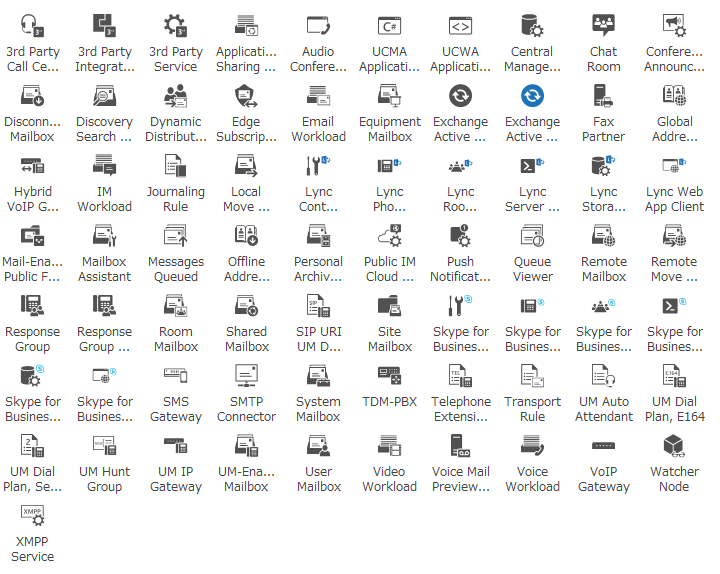Choose the Fax Partner icon
Viewport: 720px width, 574px height.
[x=603, y=96]
